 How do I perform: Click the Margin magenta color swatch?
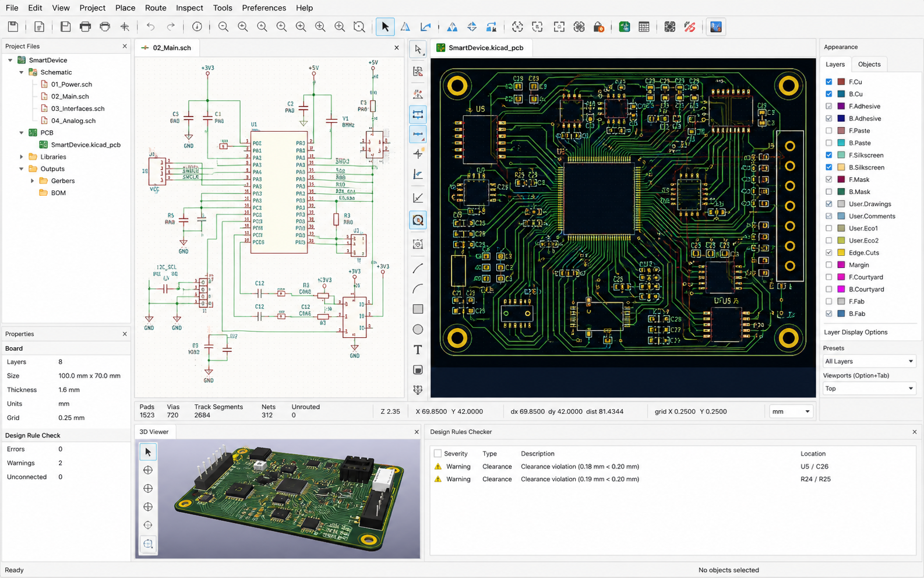[x=841, y=265]
